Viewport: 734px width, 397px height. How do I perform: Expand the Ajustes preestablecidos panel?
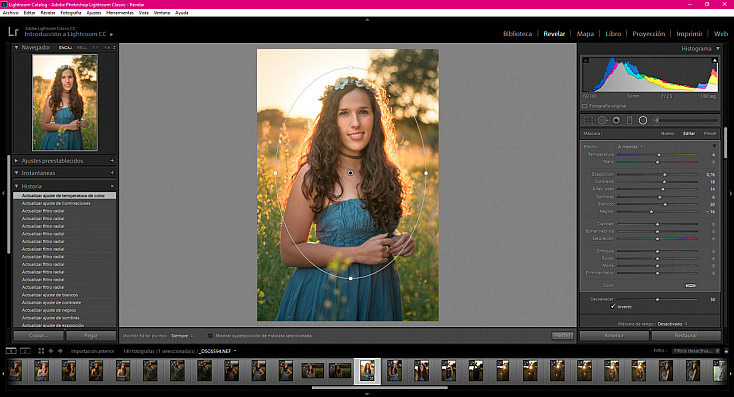pos(16,161)
